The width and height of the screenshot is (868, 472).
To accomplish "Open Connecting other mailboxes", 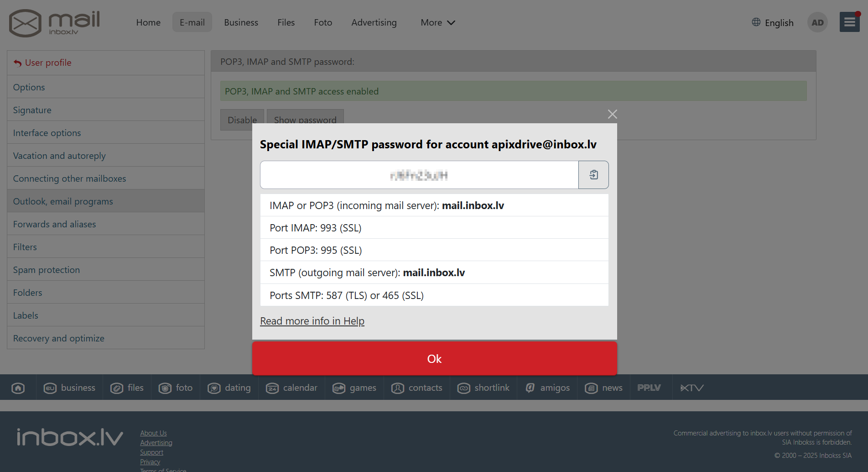I will point(106,178).
